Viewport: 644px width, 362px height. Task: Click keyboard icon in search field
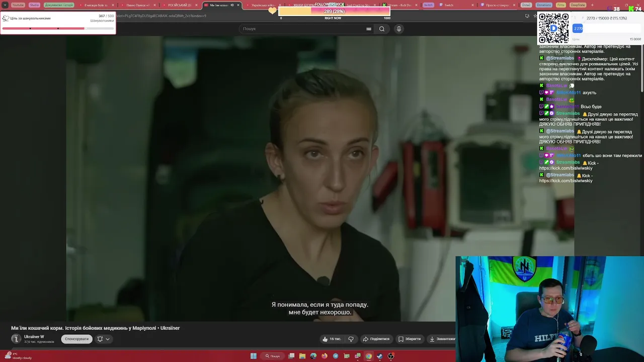tap(369, 29)
